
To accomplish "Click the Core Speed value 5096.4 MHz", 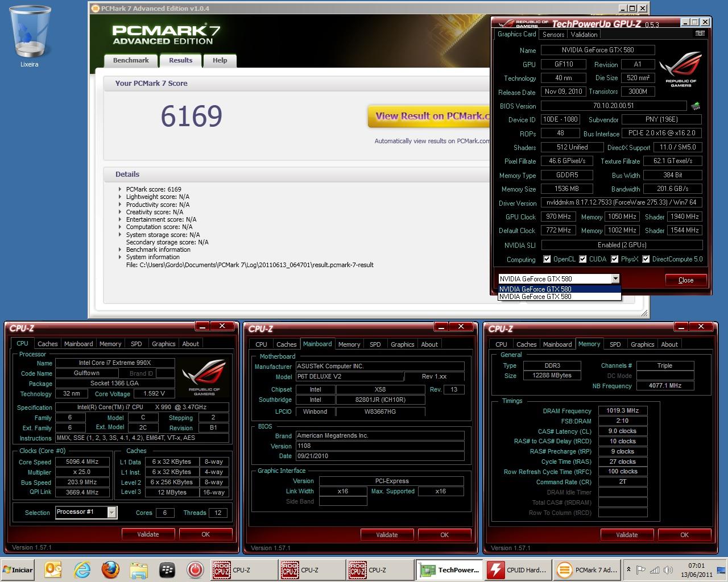I will [x=82, y=462].
